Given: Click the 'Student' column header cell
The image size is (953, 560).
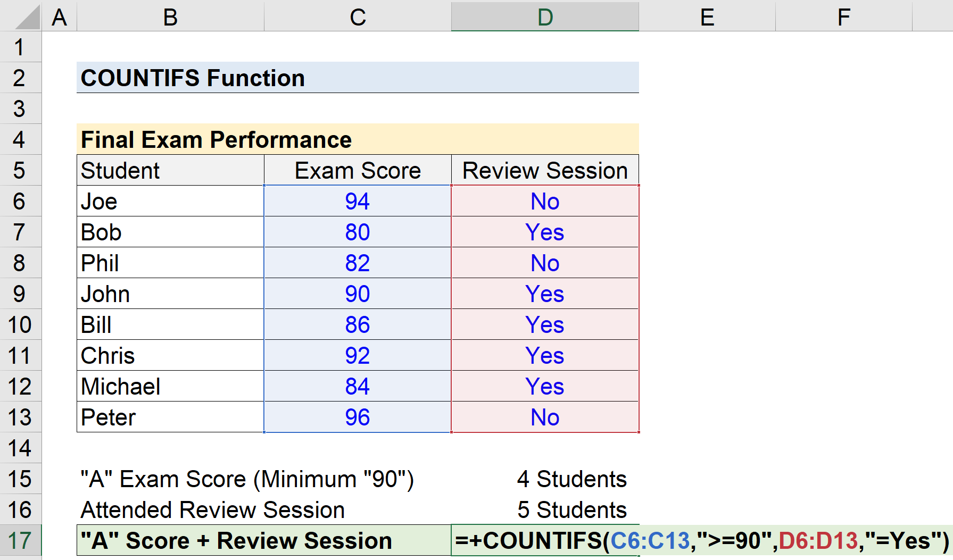Looking at the screenshot, I should click(x=170, y=170).
